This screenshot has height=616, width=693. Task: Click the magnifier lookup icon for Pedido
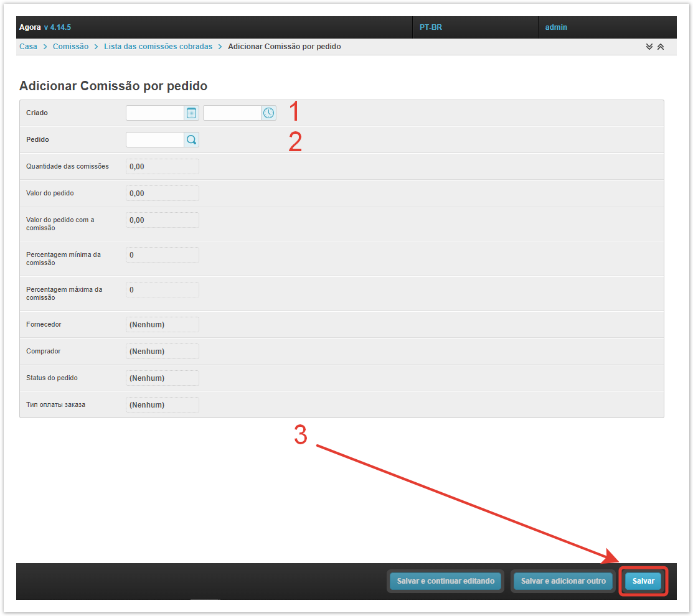point(192,140)
